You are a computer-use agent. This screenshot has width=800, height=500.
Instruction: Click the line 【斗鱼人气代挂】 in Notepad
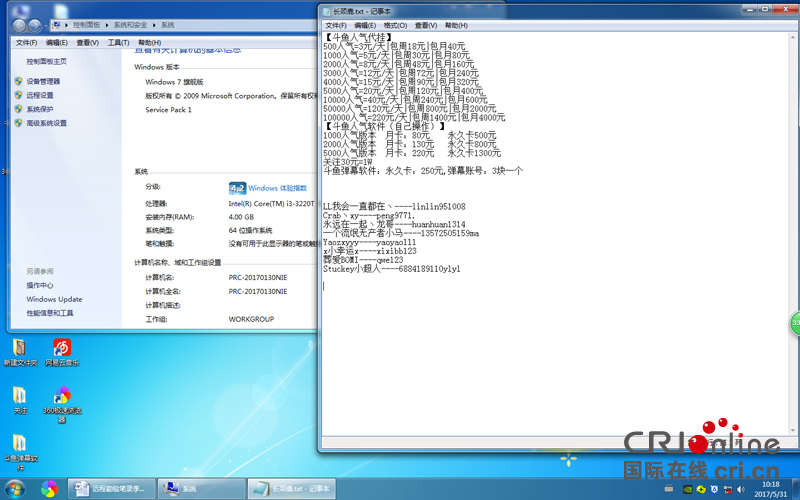358,37
